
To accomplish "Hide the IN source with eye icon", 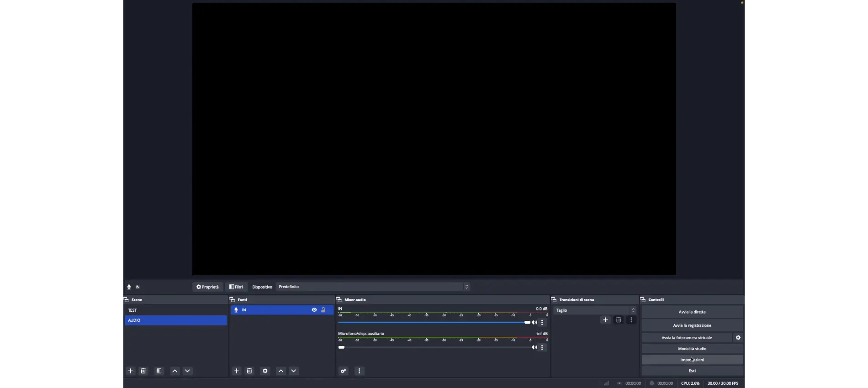I will tap(314, 310).
